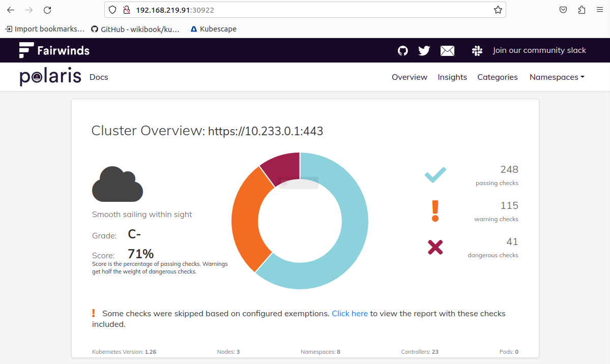The image size is (610, 364).
Task: Click the Controllers: 23 stat
Action: [x=420, y=352]
